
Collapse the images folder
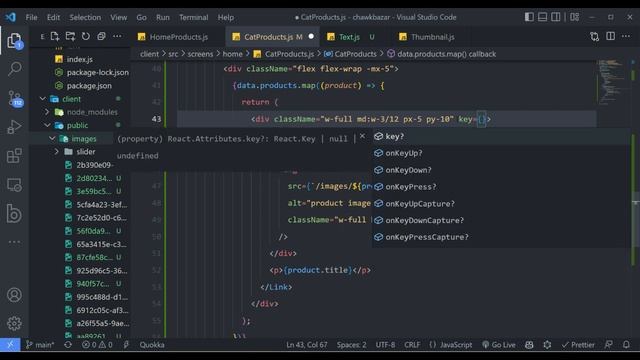[x=52, y=138]
